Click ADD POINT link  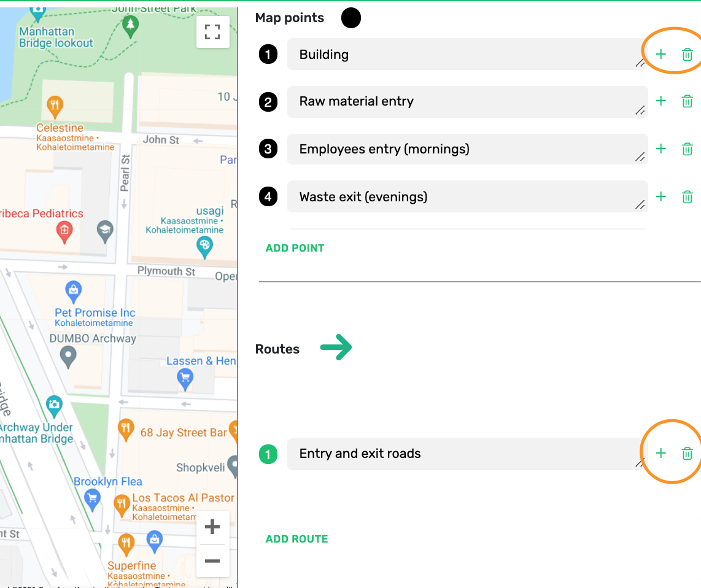point(295,248)
